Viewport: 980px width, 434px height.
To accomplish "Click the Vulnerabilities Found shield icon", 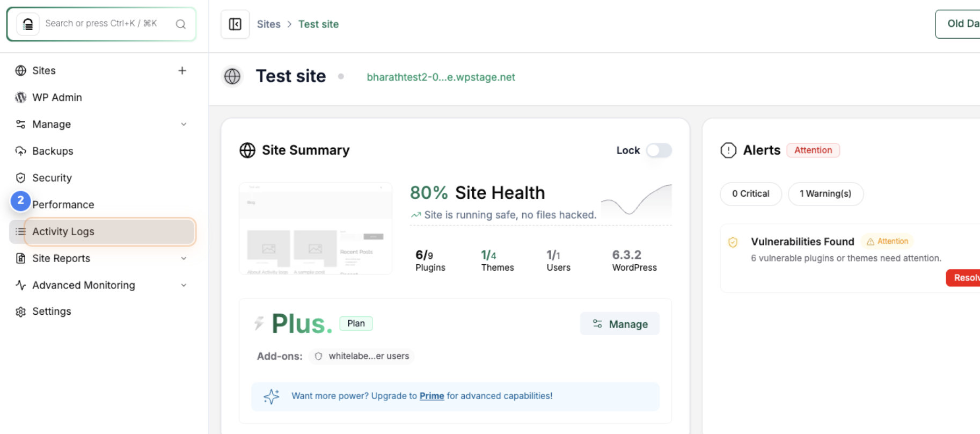I will 733,242.
